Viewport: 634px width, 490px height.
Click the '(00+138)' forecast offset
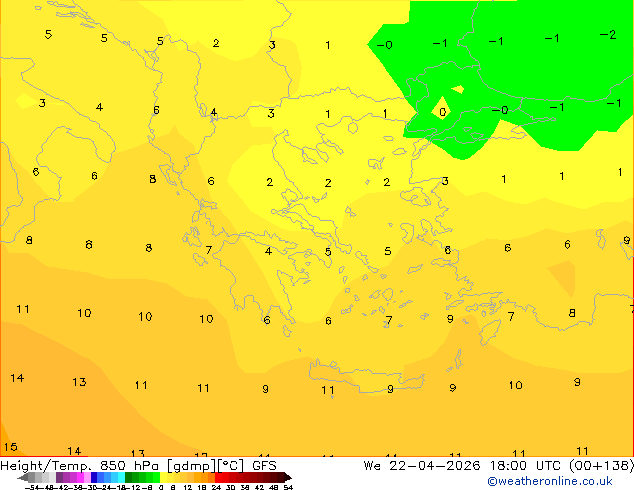pos(602,465)
